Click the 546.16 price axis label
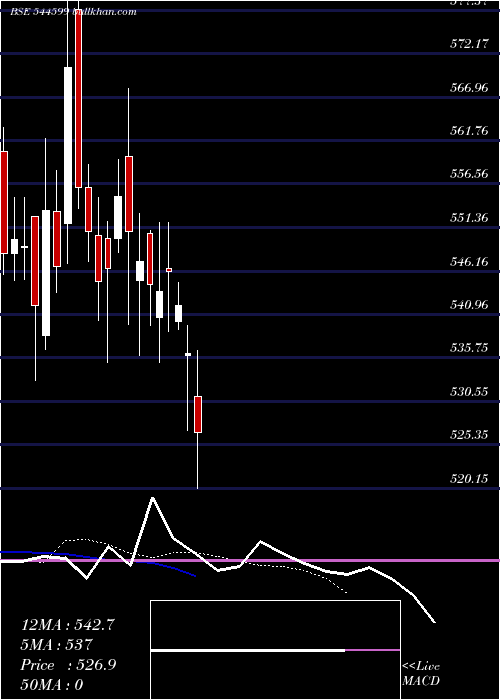The image size is (500, 700). (x=468, y=261)
